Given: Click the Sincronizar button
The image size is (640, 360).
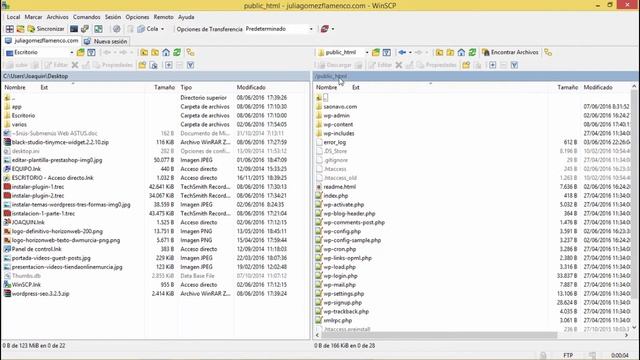Looking at the screenshot, I should (x=46, y=29).
